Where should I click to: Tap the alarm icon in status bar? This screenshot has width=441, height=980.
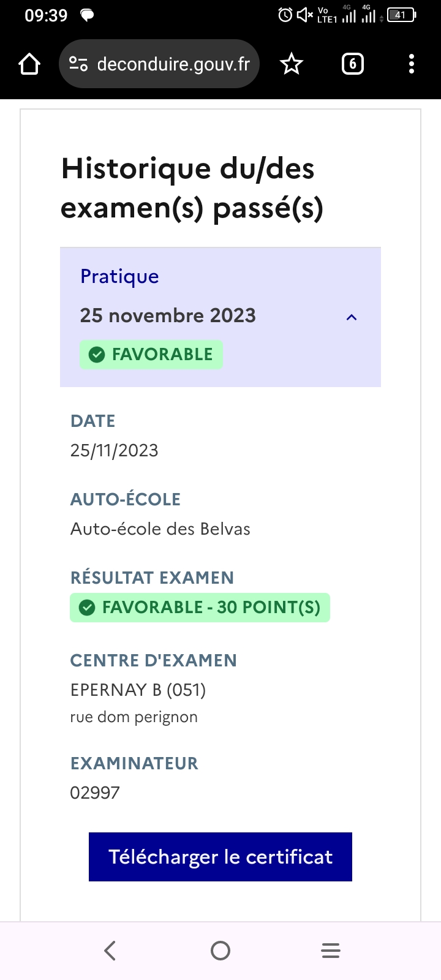click(x=285, y=15)
